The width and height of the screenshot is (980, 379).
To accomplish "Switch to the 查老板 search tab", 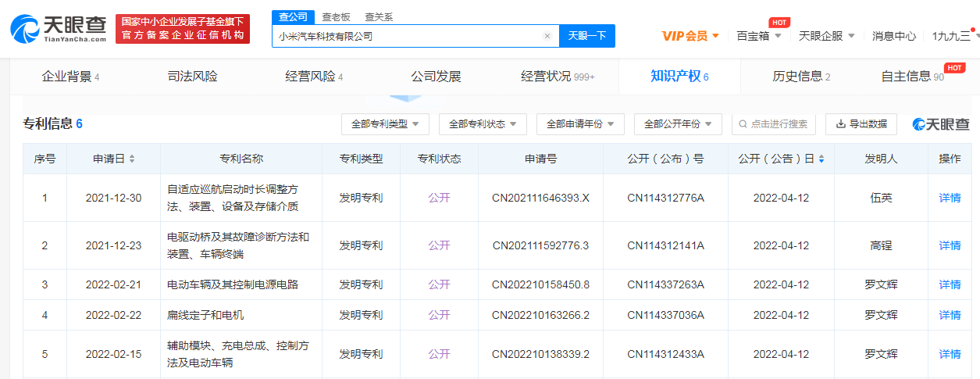I will click(x=336, y=16).
